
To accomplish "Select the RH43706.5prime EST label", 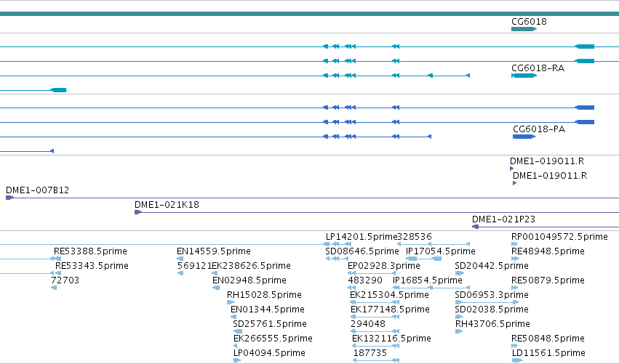I will coord(492,324).
